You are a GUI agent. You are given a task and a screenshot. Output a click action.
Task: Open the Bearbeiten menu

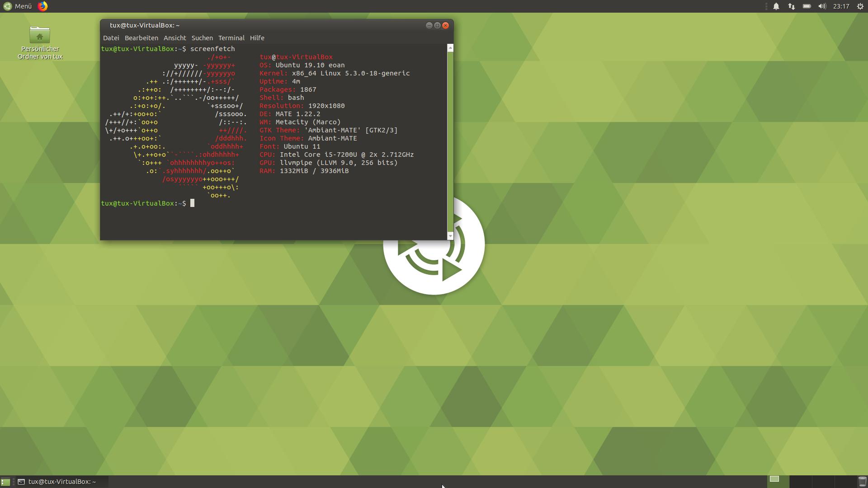coord(141,38)
